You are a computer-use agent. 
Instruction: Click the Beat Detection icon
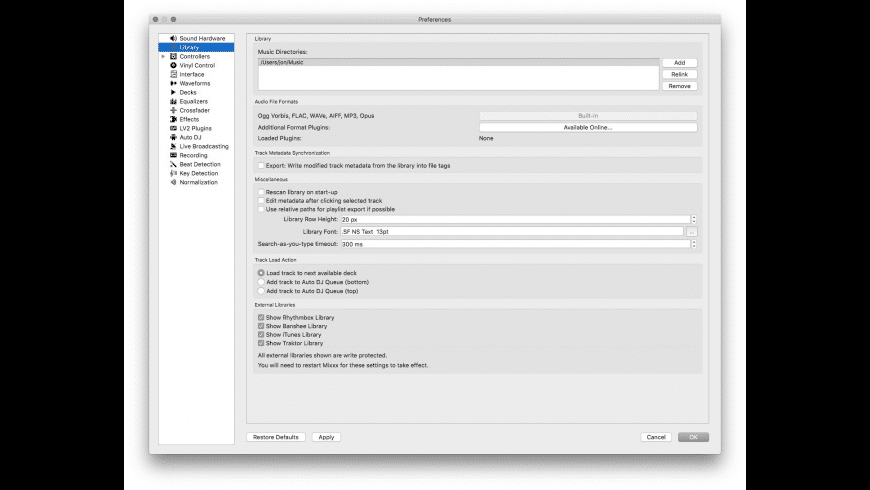click(x=173, y=164)
